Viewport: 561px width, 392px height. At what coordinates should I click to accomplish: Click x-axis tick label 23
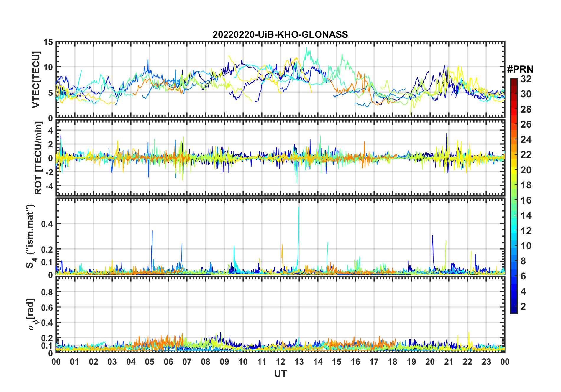(486, 362)
